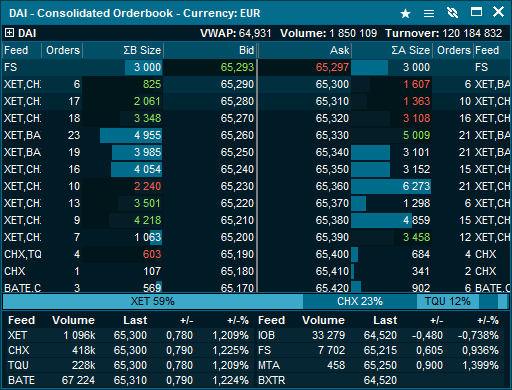The width and height of the screenshot is (512, 390).
Task: Select the FS bid 65,293
Action: click(237, 67)
